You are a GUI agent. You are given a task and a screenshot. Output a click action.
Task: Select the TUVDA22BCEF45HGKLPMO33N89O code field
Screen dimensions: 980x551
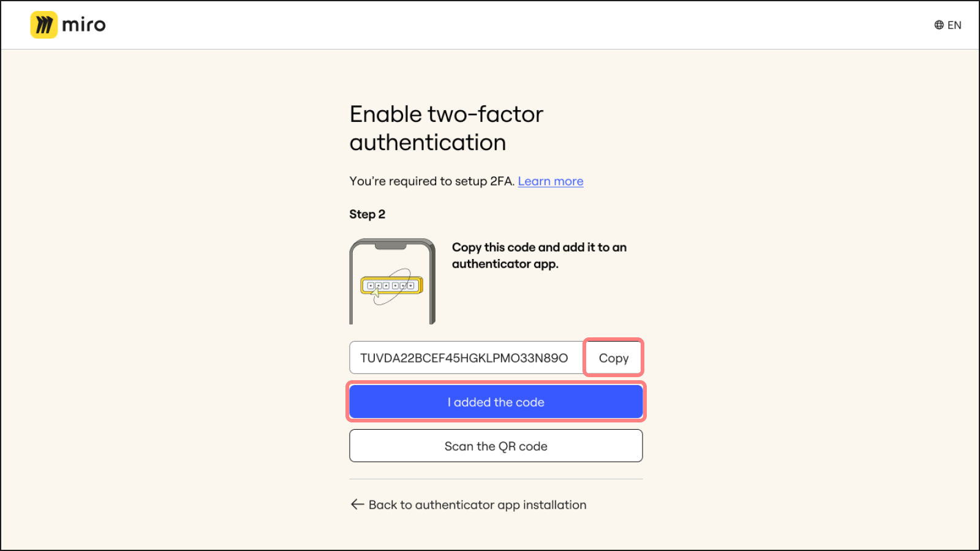pos(466,358)
